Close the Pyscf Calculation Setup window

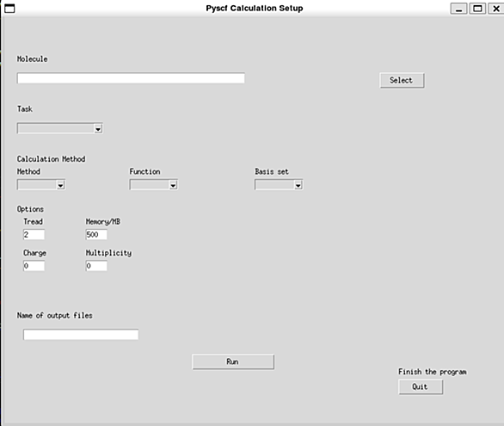pyautogui.click(x=496, y=9)
